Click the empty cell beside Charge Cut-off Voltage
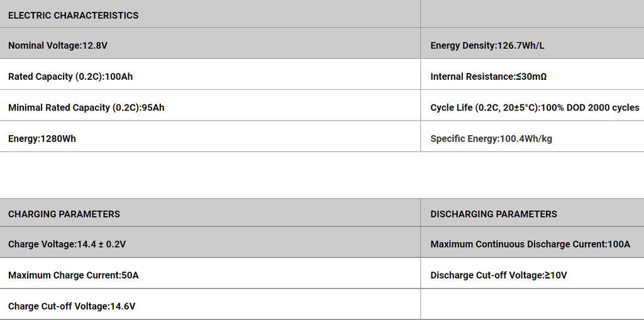 (532, 305)
